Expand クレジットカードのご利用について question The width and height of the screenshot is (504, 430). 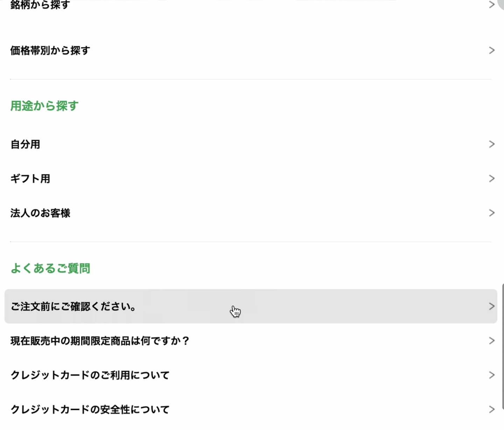(90, 375)
